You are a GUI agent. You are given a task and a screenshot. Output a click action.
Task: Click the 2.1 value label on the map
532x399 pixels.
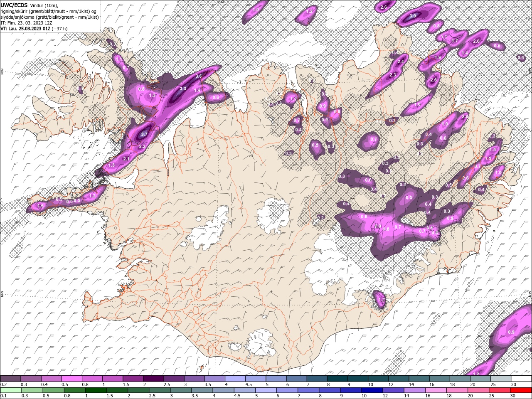tap(127, 159)
